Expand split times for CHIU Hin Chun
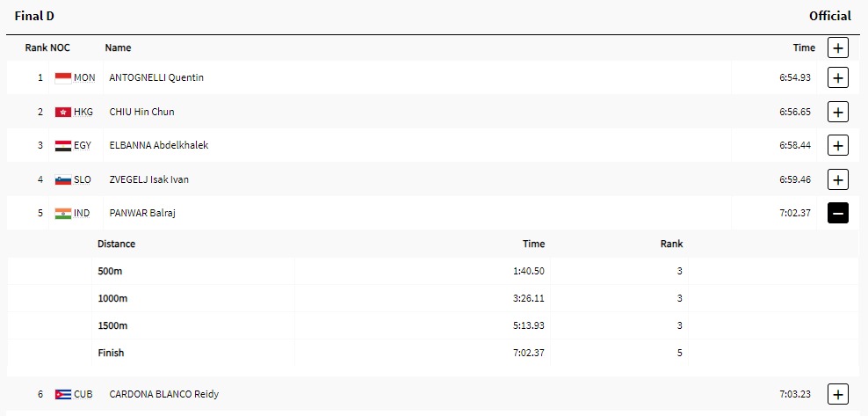Image resolution: width=868 pixels, height=416 pixels. coord(838,112)
